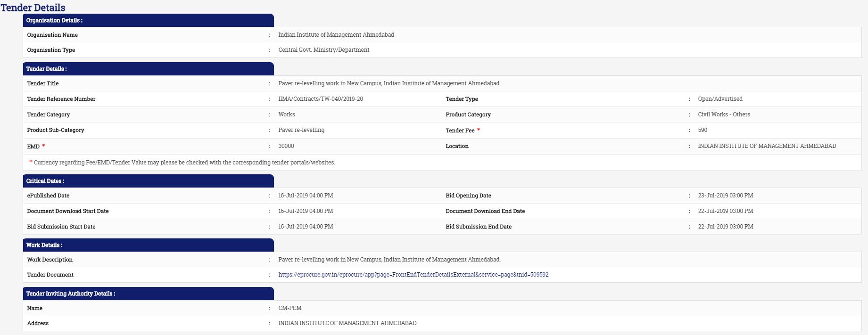The width and height of the screenshot is (868, 335).
Task: Click tender reference number IIMA/Contracts/TW-040/2019-20
Action: coord(321,99)
